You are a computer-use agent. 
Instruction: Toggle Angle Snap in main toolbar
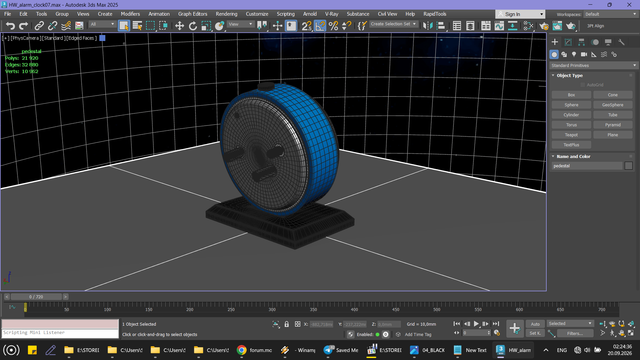(x=320, y=26)
